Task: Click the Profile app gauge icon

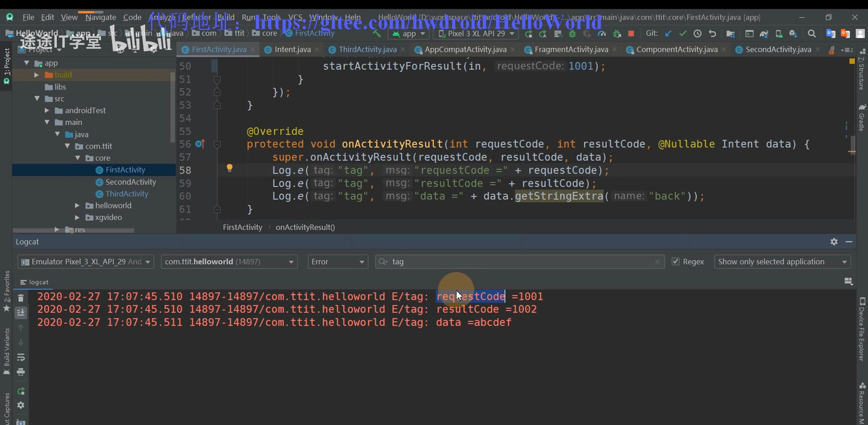Action: (601, 33)
